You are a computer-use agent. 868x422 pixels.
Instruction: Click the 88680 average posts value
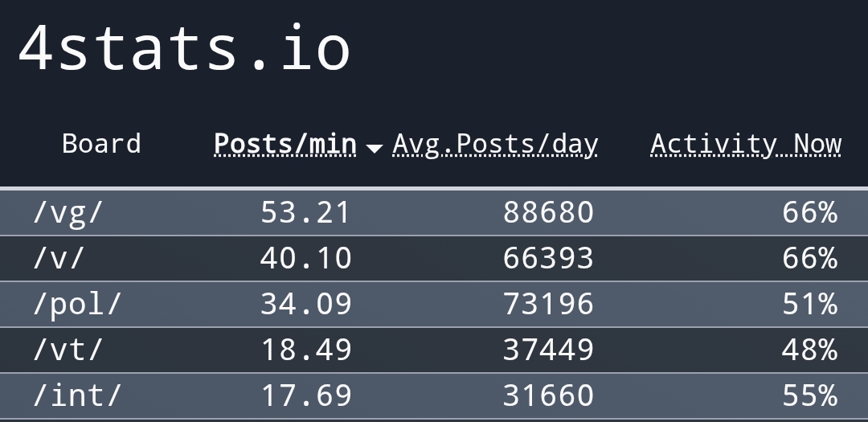point(548,213)
